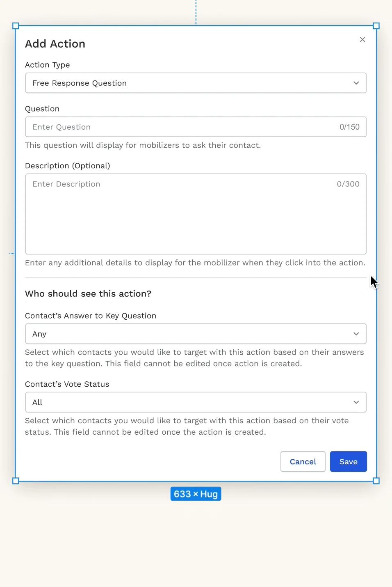Click the bottom-left selection handle of frame
This screenshot has width=392, height=587.
pyautogui.click(x=16, y=481)
